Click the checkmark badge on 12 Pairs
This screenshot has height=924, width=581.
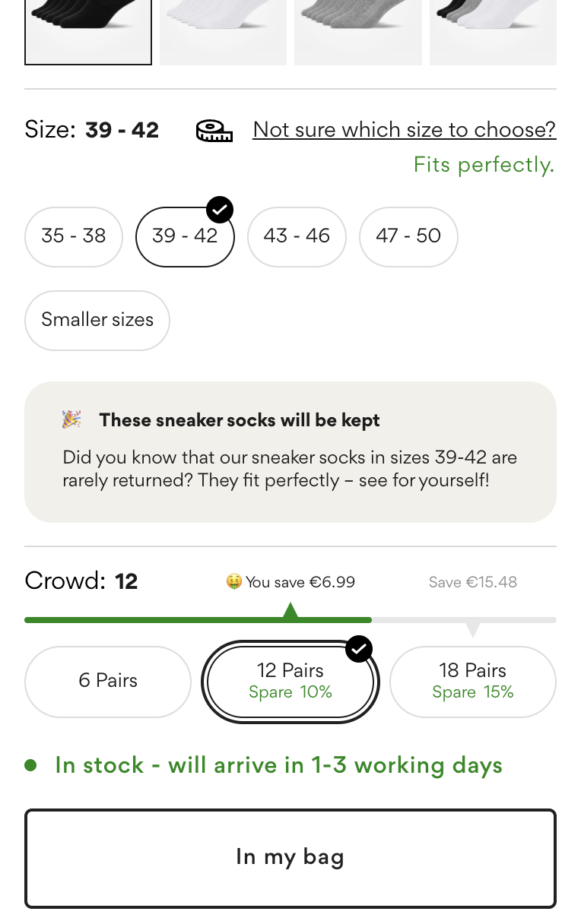[359, 649]
